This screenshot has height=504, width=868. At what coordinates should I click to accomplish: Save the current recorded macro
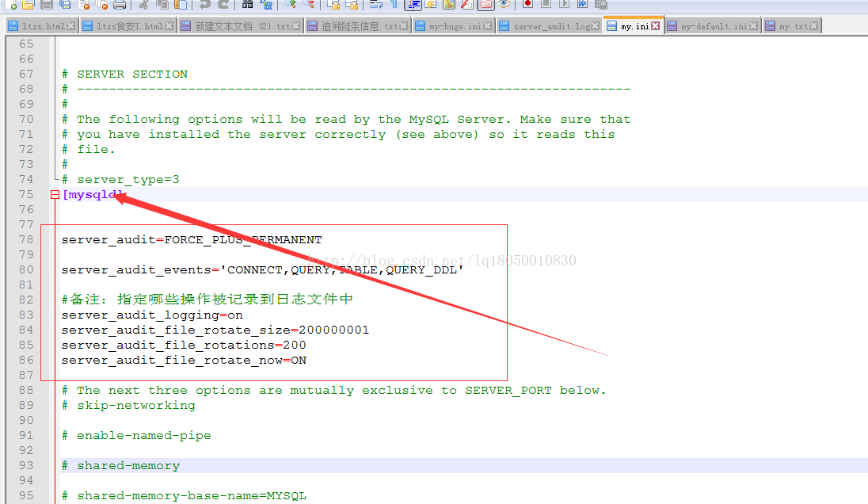coord(600,5)
